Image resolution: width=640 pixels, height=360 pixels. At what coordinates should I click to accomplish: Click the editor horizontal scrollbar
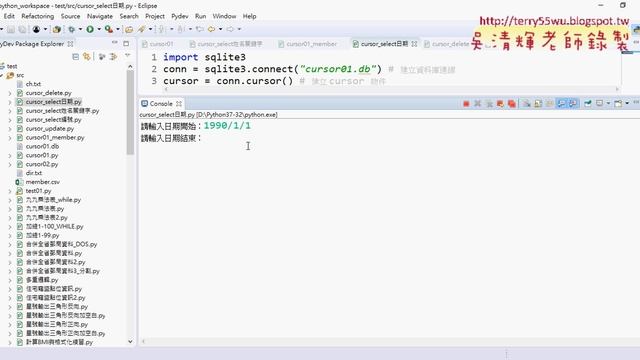point(390,89)
